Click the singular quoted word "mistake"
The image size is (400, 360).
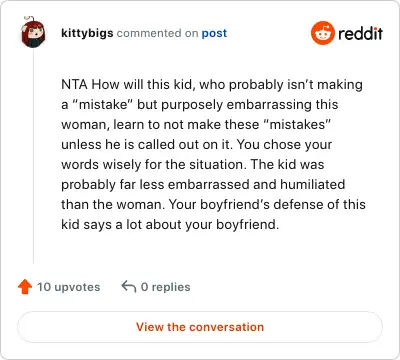[x=103, y=104]
